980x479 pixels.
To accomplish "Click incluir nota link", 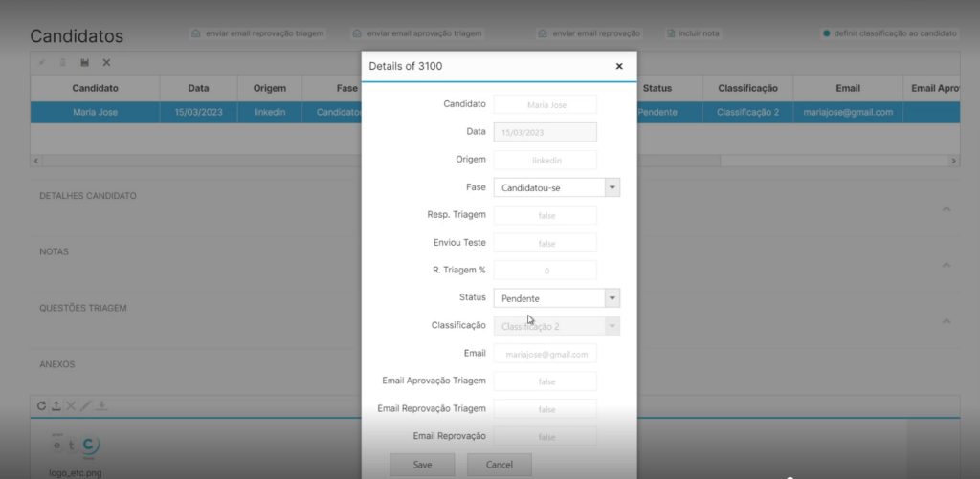I will [x=699, y=33].
